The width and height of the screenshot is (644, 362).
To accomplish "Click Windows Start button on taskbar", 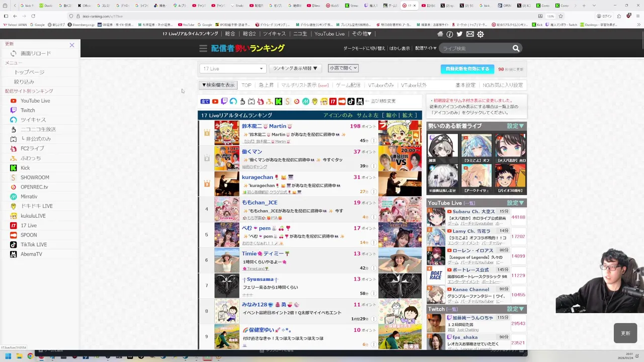I will [8, 356].
